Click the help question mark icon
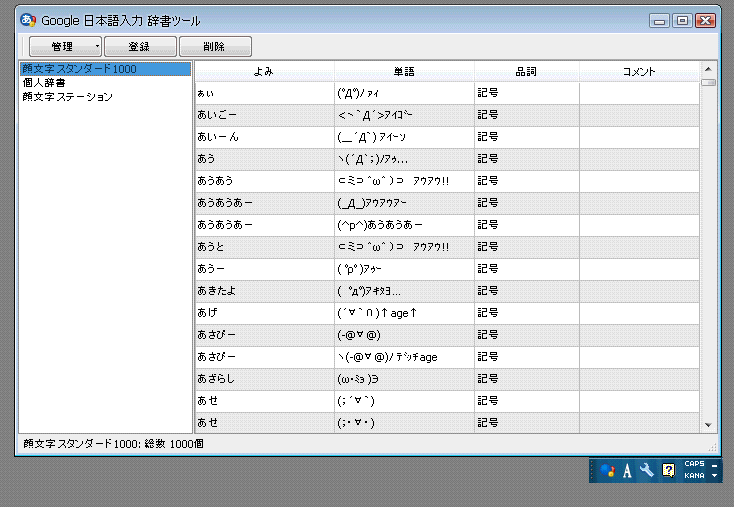Image resolution: width=734 pixels, height=507 pixels. point(668,470)
